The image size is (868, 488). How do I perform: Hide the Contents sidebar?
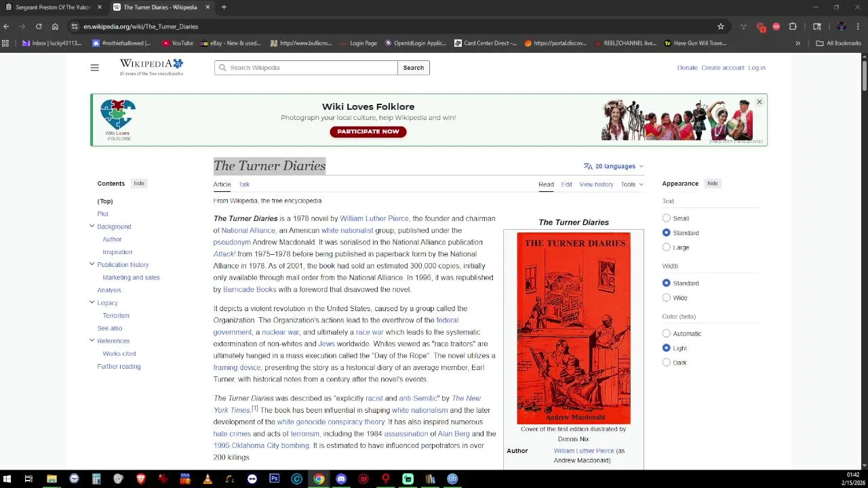tap(139, 184)
